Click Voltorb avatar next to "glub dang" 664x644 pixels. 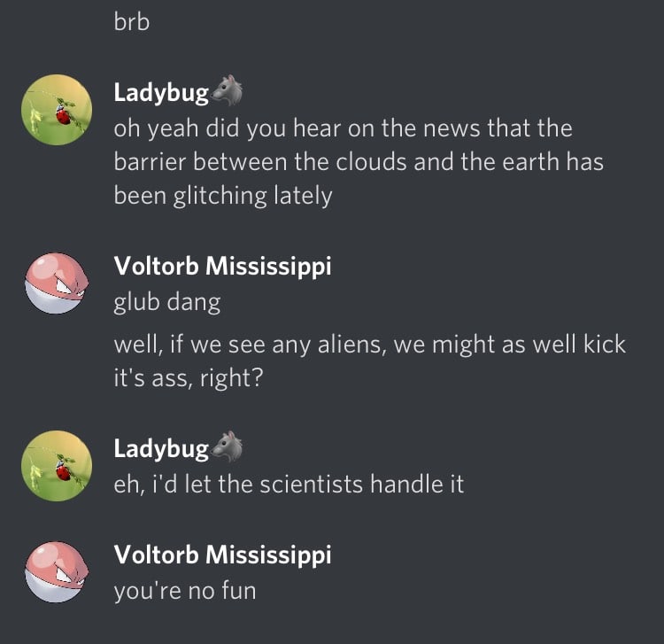pyautogui.click(x=57, y=283)
